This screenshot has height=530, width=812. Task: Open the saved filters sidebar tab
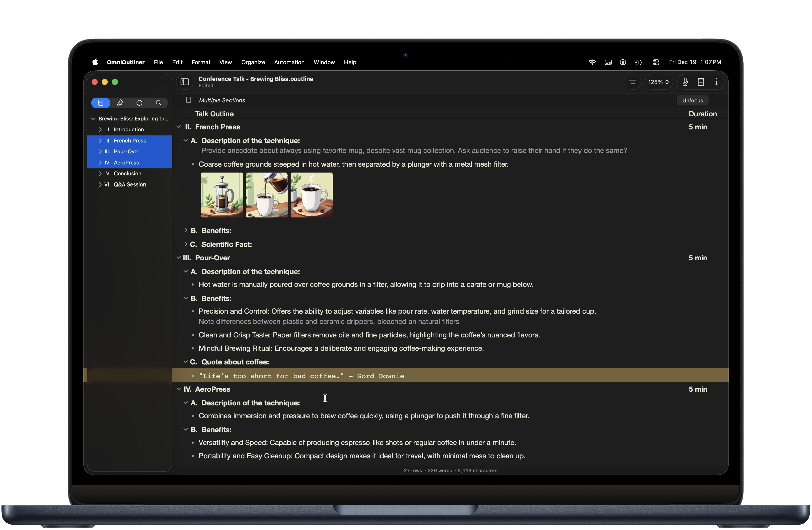pyautogui.click(x=139, y=103)
